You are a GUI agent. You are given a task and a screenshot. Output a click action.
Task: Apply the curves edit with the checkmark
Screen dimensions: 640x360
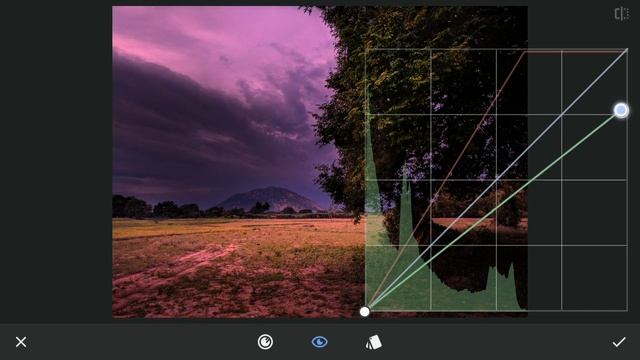pos(619,342)
